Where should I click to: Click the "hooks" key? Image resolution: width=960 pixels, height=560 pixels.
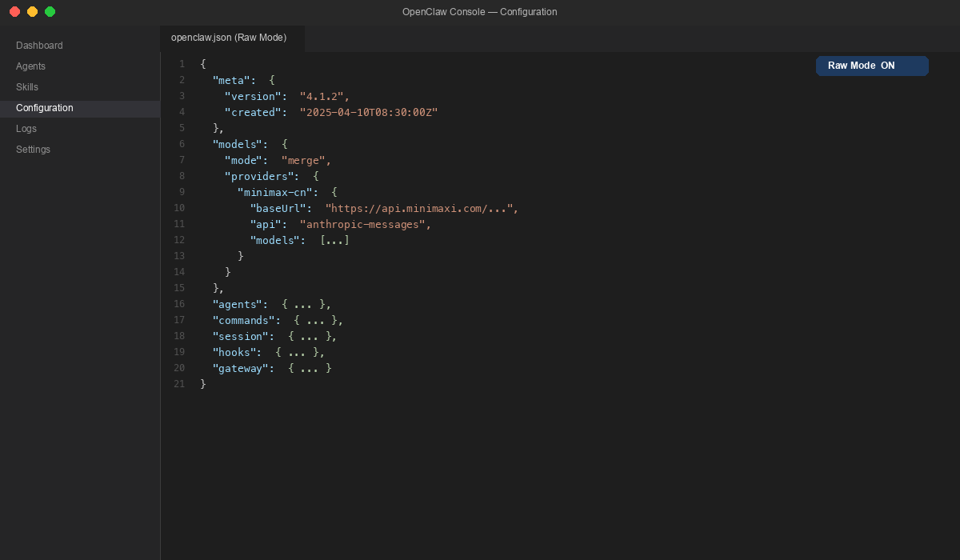coord(234,352)
